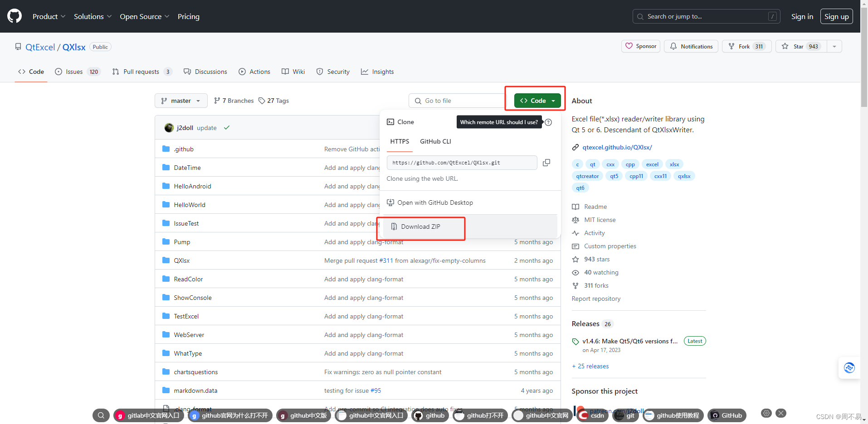Star the QXlsx repository
Image resolution: width=868 pixels, height=424 pixels.
point(801,46)
